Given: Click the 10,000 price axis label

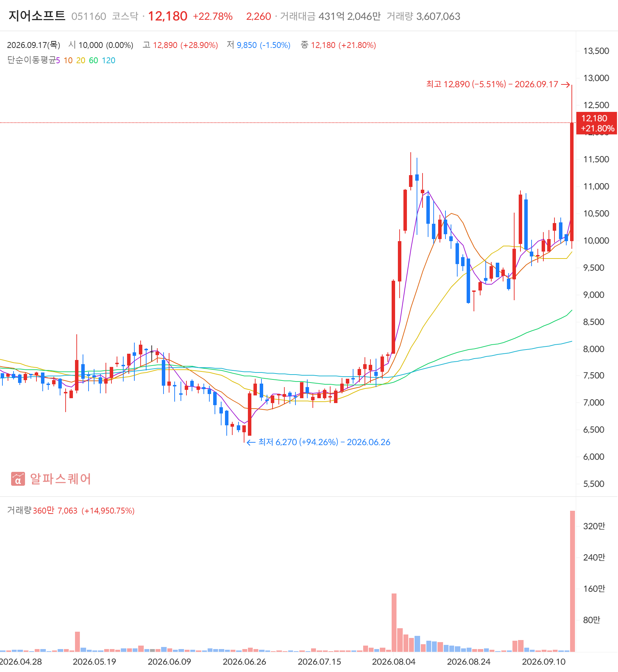Looking at the screenshot, I should pos(596,241).
